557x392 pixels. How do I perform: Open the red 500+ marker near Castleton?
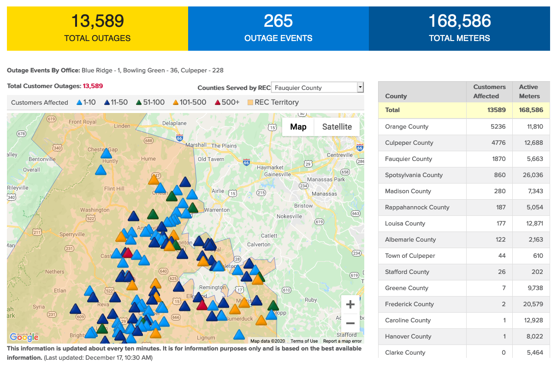[x=127, y=253]
